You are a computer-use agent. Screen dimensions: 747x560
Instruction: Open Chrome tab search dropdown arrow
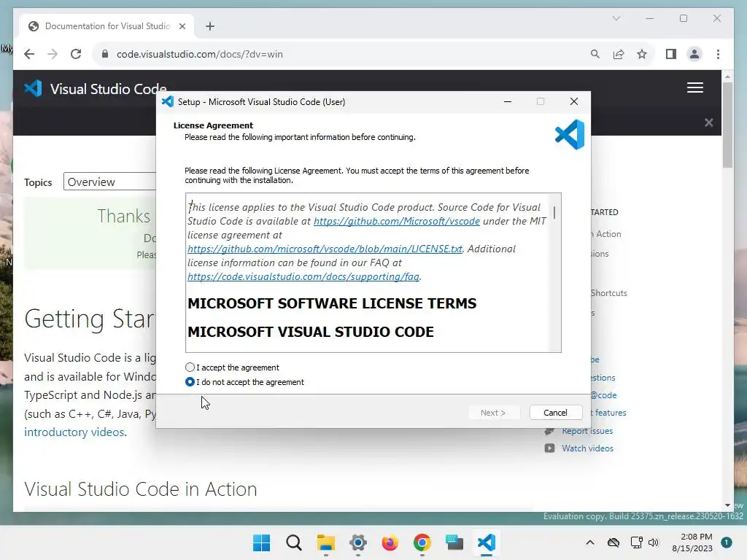coord(616,18)
